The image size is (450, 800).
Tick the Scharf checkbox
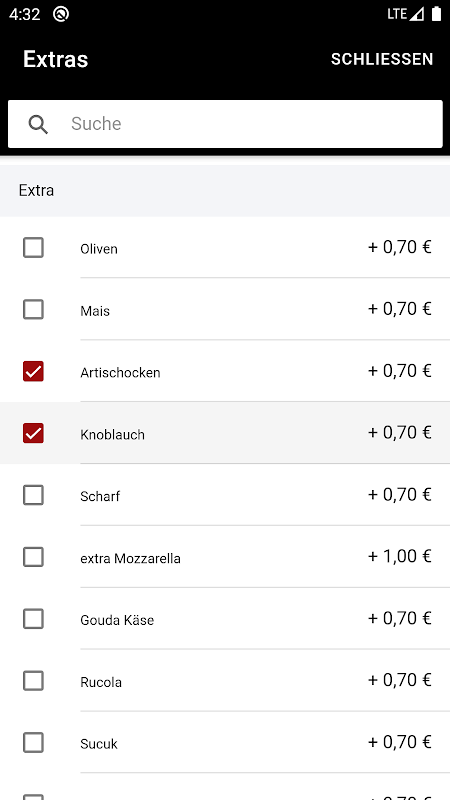(x=33, y=495)
